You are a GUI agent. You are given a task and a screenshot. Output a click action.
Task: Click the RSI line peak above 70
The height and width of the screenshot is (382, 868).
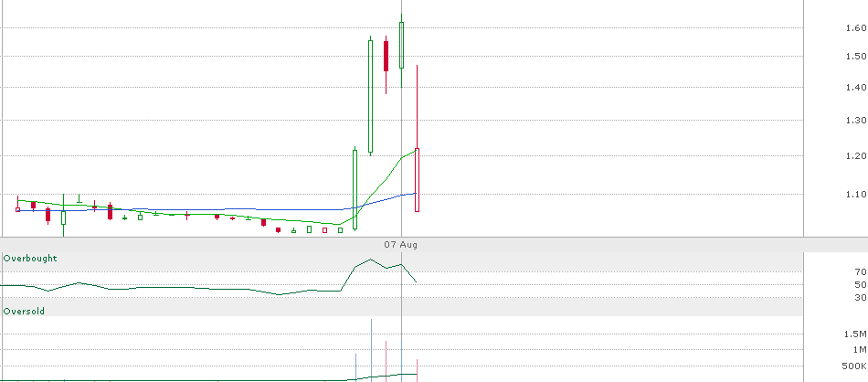coord(370,260)
